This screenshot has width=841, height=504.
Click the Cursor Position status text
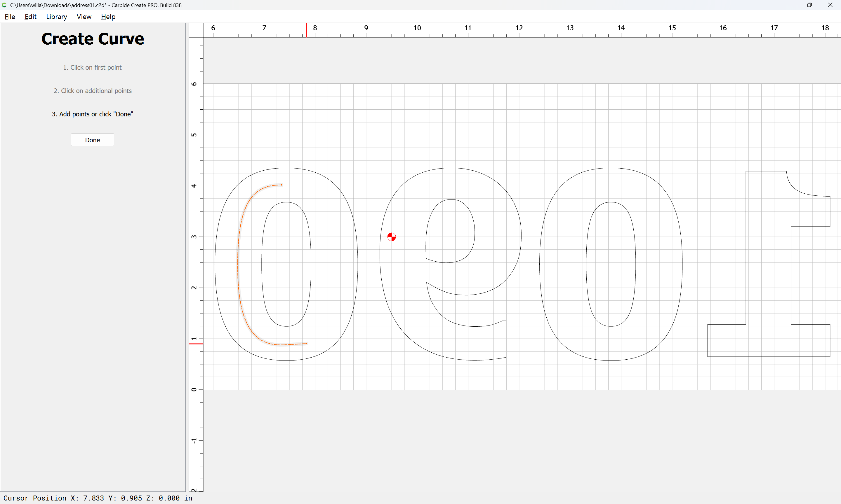point(98,498)
